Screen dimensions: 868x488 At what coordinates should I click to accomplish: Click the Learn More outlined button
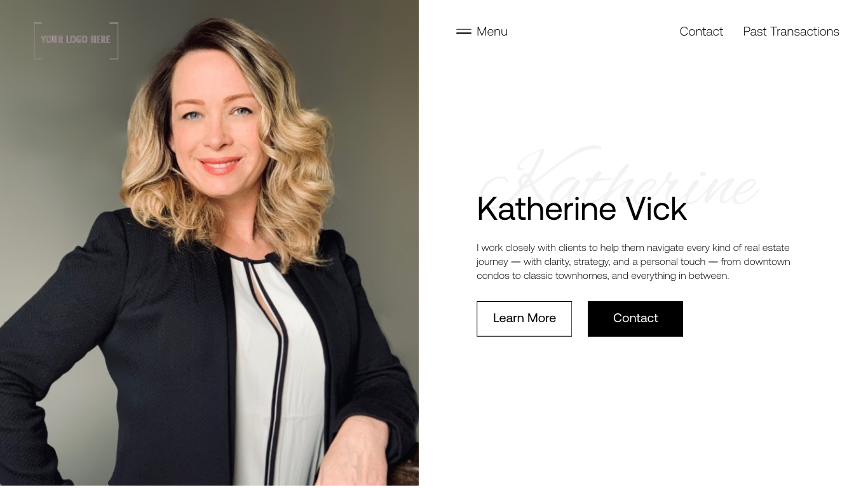click(524, 318)
